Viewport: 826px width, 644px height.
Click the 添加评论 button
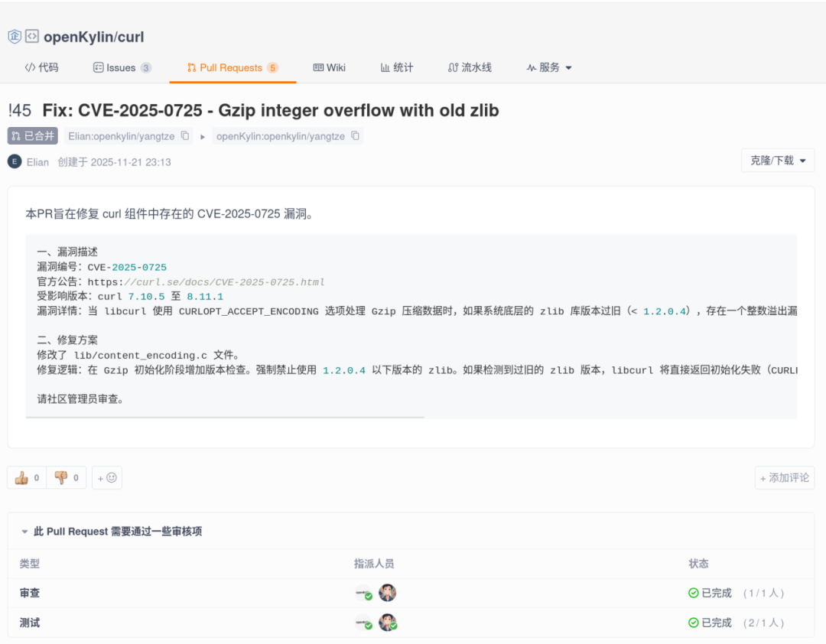point(784,478)
